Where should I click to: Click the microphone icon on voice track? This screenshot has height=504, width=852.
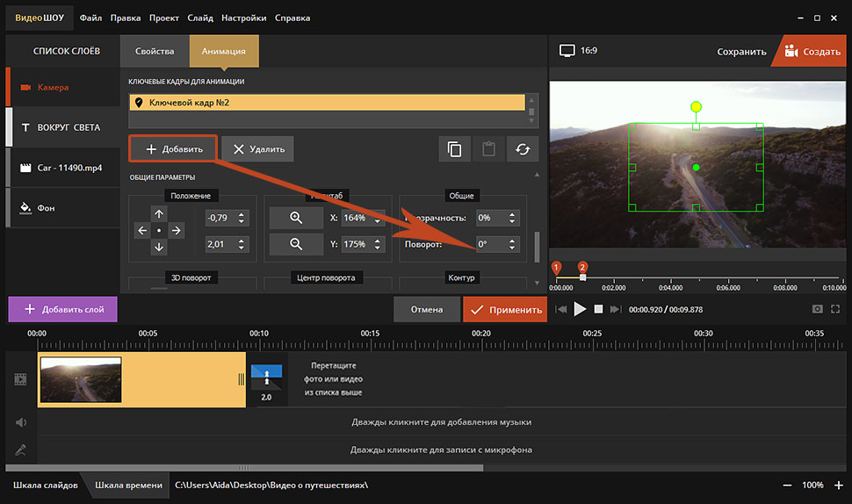(x=21, y=450)
